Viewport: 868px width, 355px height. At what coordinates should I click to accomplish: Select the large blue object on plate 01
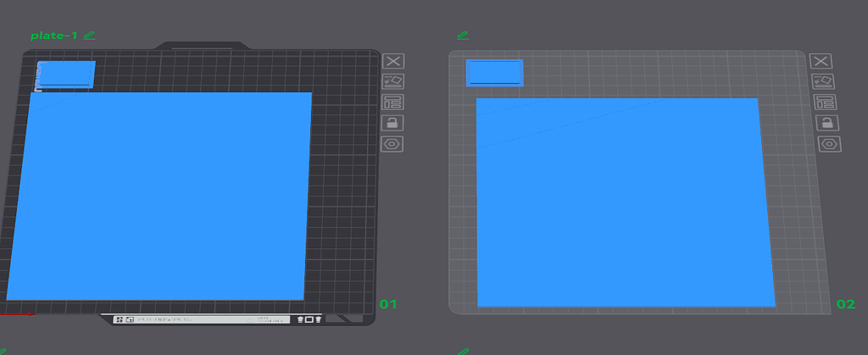click(159, 197)
